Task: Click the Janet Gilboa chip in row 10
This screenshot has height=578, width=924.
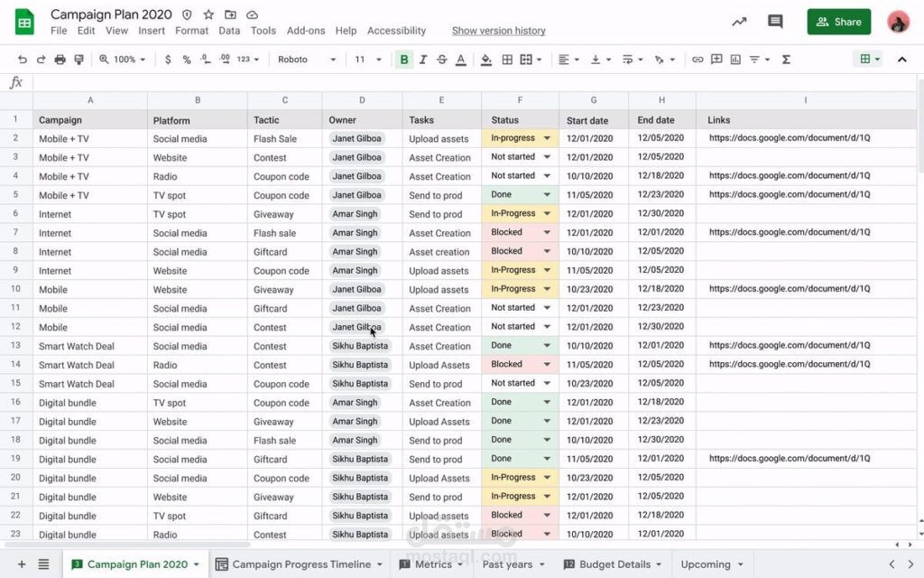Action: tap(356, 289)
